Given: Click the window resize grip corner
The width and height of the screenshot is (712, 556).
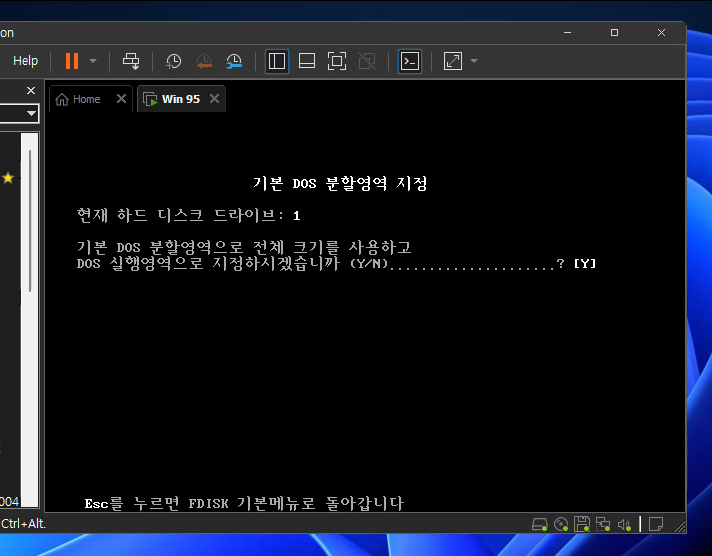Looking at the screenshot, I should click(680, 526).
